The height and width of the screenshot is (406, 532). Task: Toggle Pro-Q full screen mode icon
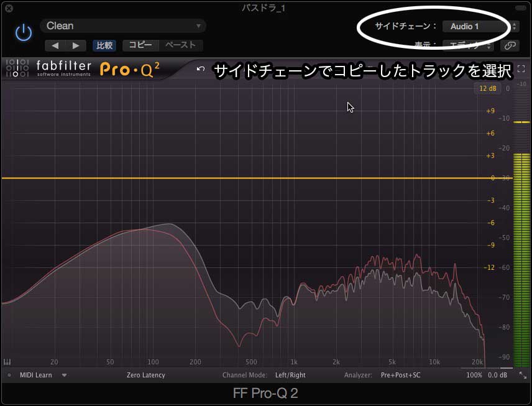(x=521, y=69)
